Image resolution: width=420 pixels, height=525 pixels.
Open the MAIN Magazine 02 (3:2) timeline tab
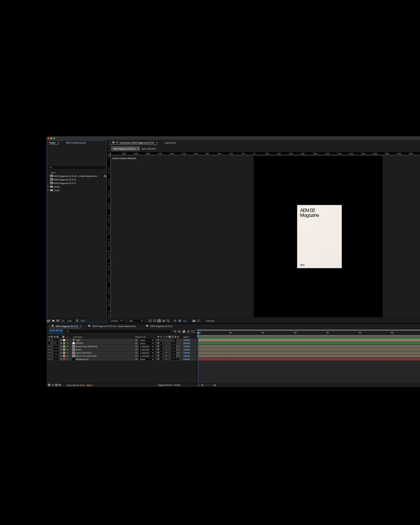coord(161,326)
